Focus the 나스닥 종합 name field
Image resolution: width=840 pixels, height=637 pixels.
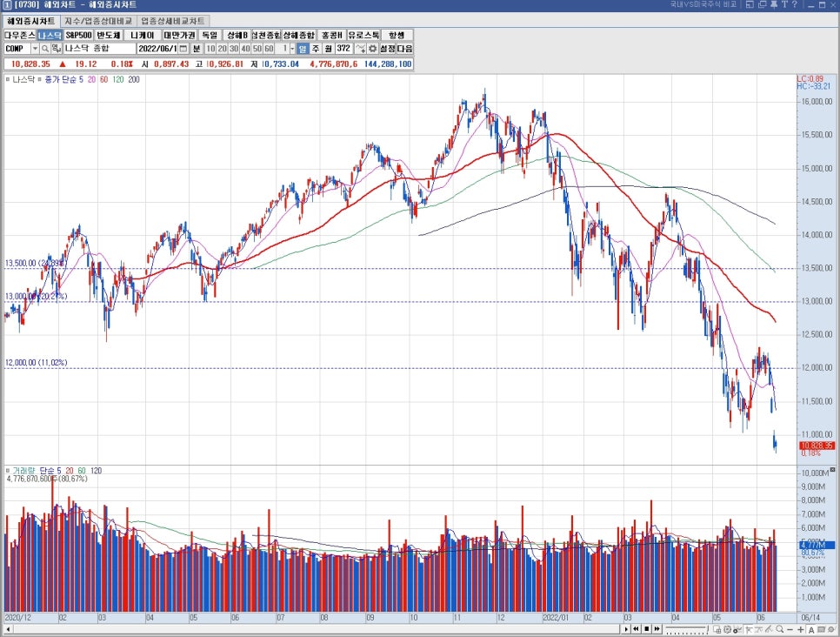click(100, 49)
